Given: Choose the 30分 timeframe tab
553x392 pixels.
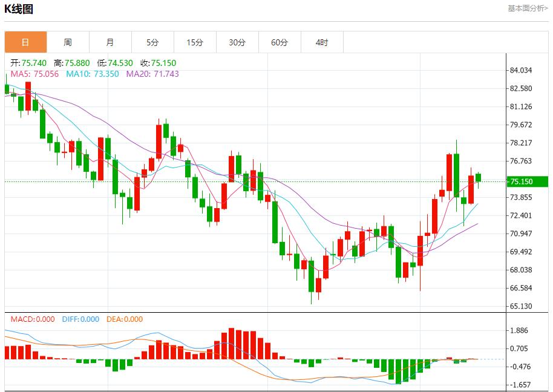Looking at the screenshot, I should [x=237, y=42].
